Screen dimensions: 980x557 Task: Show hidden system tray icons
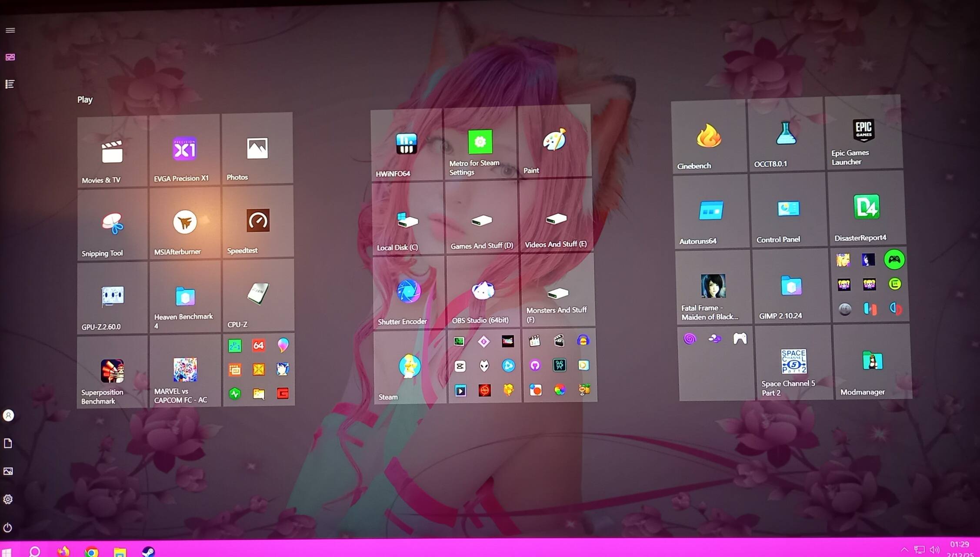pos(904,550)
